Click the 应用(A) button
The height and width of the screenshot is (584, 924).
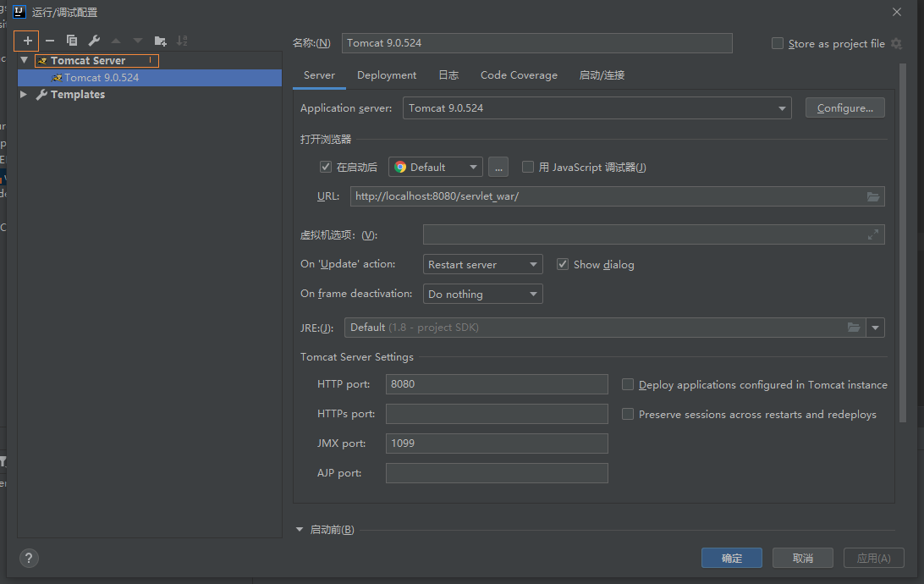point(874,558)
